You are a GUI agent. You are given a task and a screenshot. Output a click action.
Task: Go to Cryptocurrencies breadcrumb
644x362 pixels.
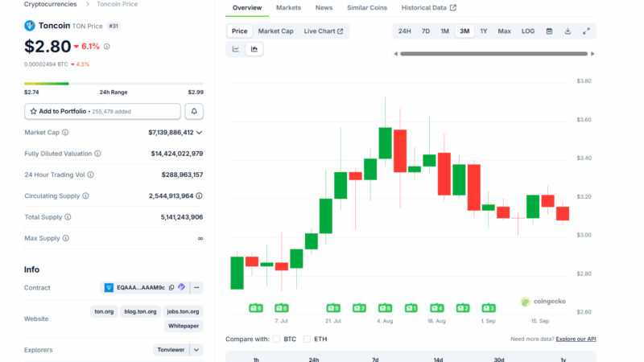click(50, 4)
